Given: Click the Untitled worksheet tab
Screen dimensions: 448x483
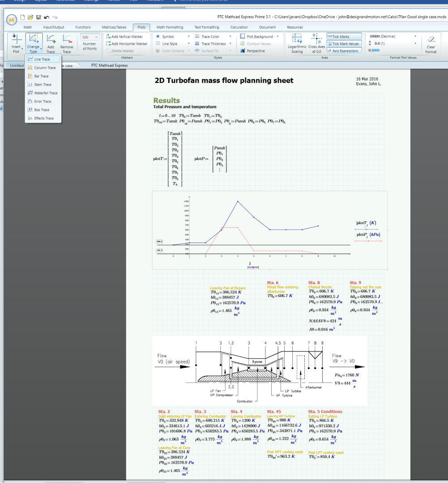Looking at the screenshot, I should (17, 66).
